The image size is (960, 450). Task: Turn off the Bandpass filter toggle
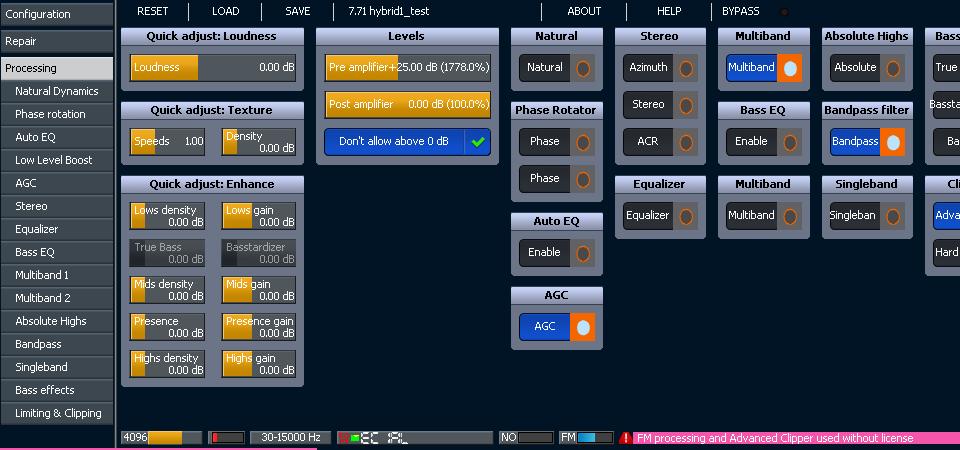[x=892, y=142]
